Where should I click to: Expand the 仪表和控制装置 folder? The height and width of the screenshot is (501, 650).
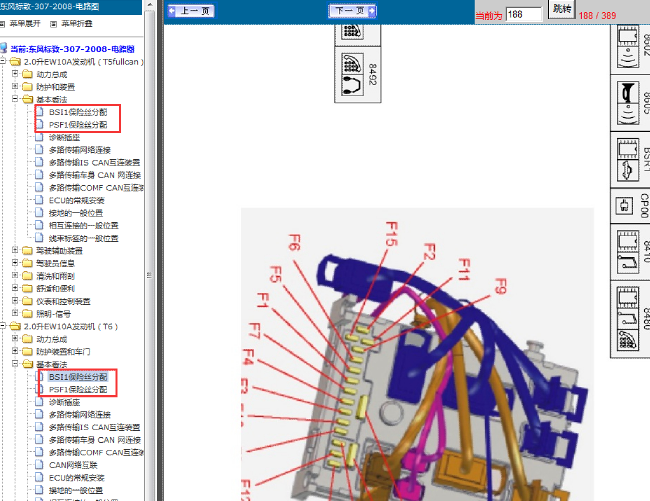[15, 300]
